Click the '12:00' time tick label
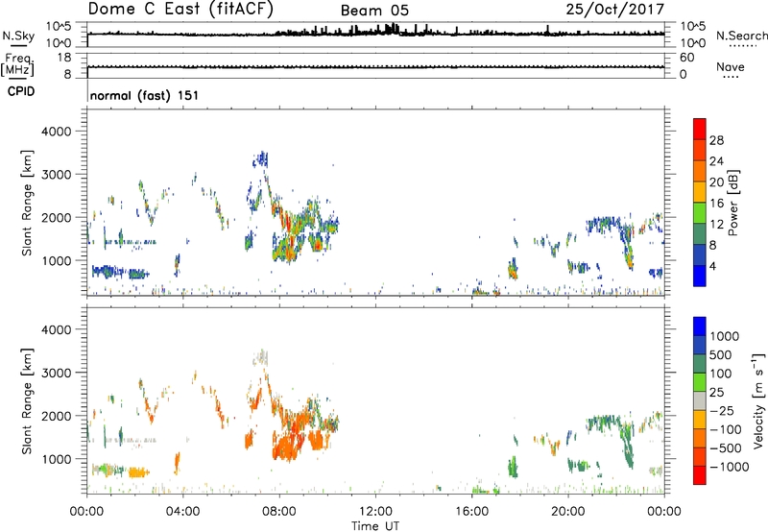Screen dimensions: 768x532 [x=375, y=512]
